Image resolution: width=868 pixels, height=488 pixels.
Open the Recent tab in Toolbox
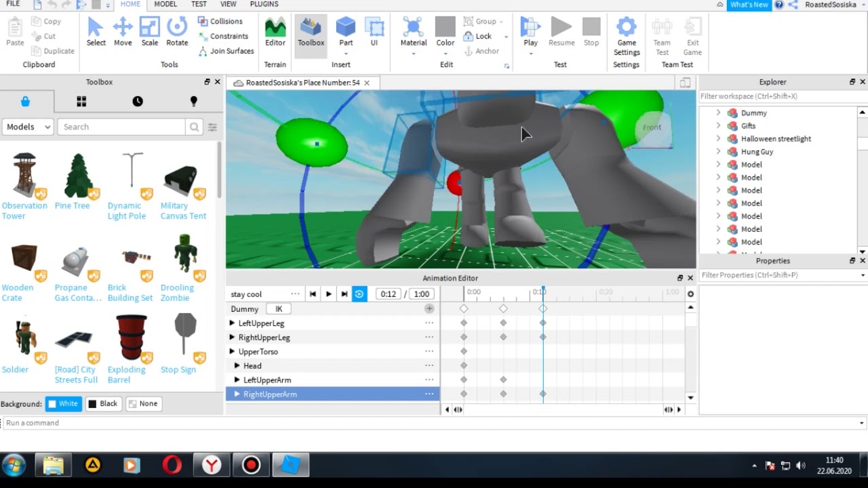pos(138,102)
